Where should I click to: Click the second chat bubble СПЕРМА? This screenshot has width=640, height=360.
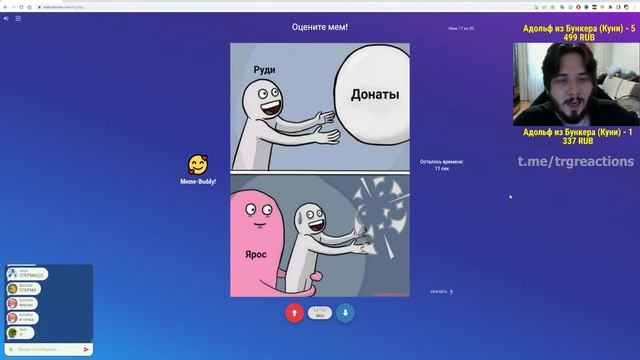[x=24, y=289]
